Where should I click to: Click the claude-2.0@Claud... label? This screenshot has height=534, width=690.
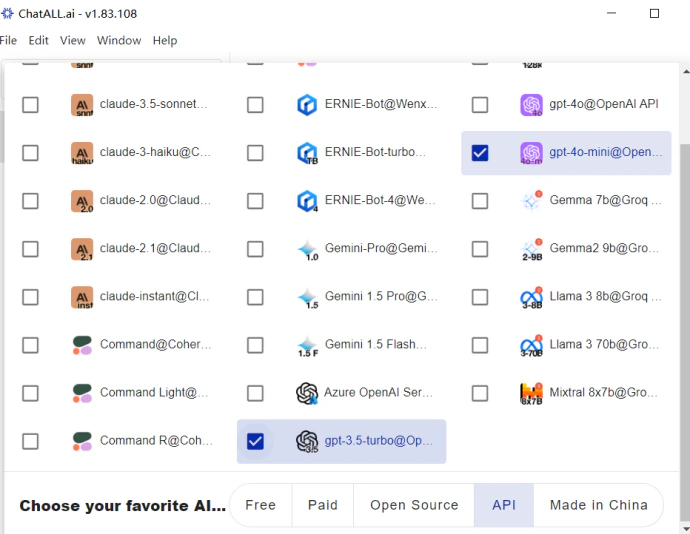point(155,200)
